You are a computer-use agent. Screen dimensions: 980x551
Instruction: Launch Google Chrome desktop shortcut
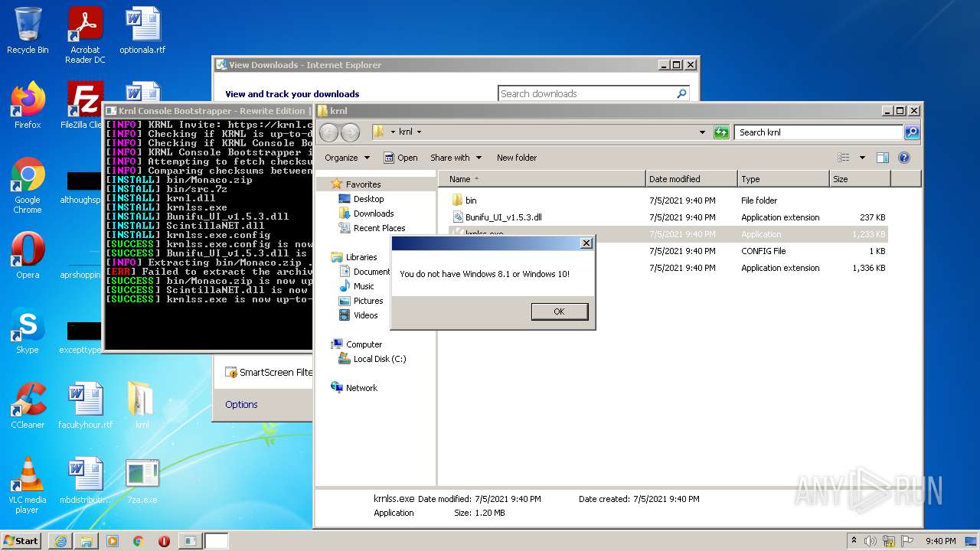28,186
